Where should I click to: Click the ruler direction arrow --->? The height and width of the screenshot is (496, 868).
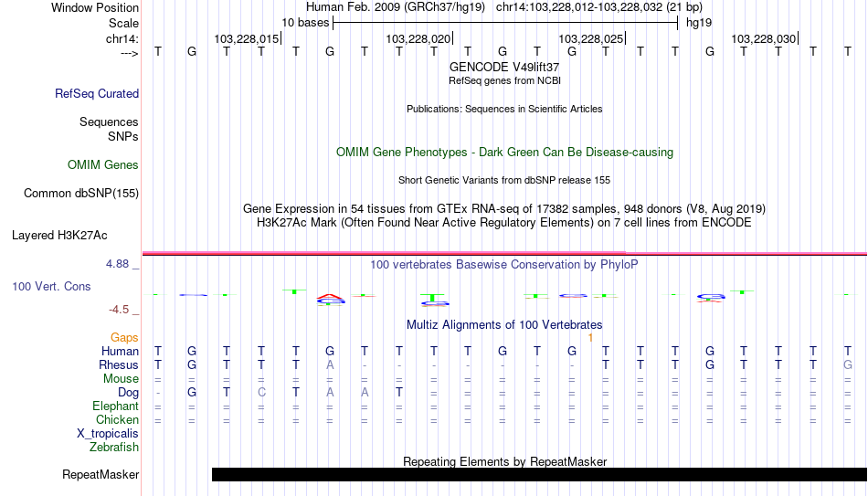click(x=130, y=53)
